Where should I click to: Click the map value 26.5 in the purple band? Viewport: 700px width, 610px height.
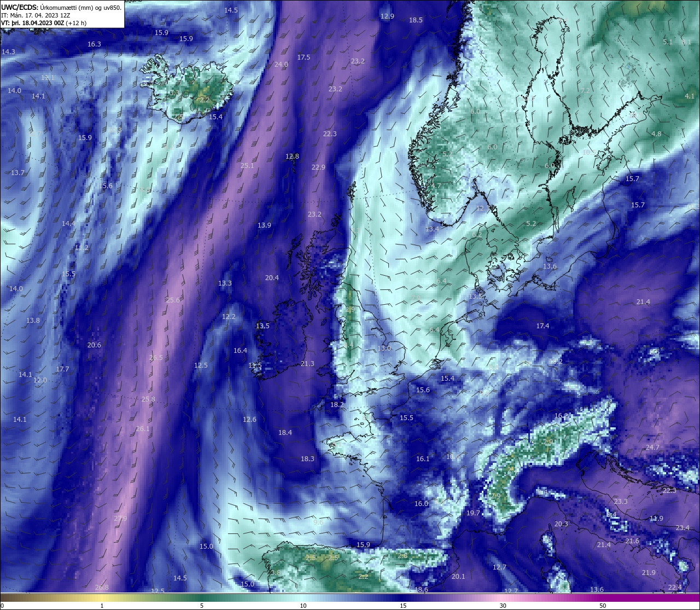click(156, 358)
